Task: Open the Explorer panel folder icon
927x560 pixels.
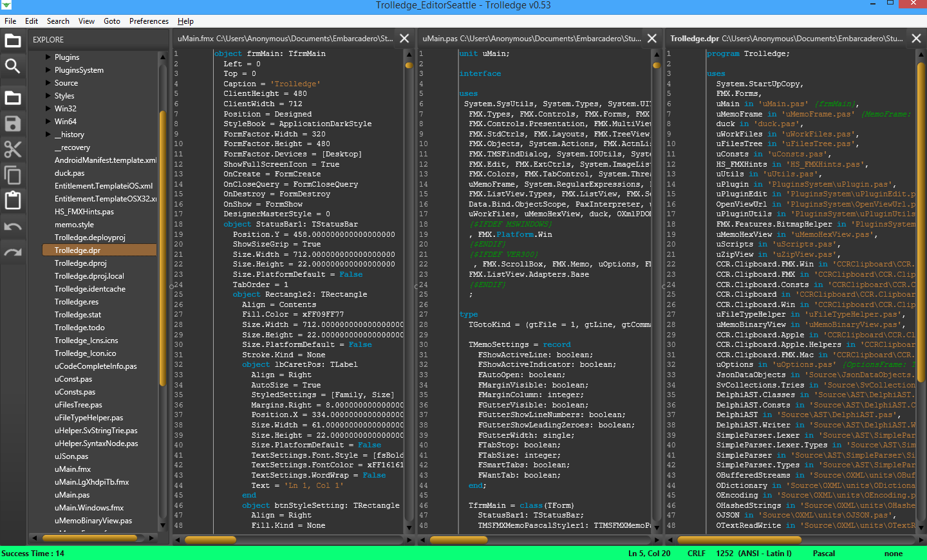Action: click(x=13, y=41)
